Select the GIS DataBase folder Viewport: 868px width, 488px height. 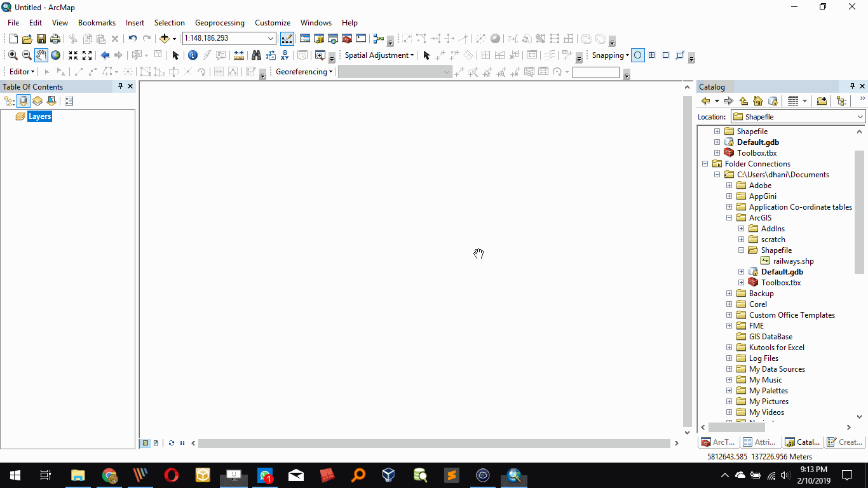[770, 337]
